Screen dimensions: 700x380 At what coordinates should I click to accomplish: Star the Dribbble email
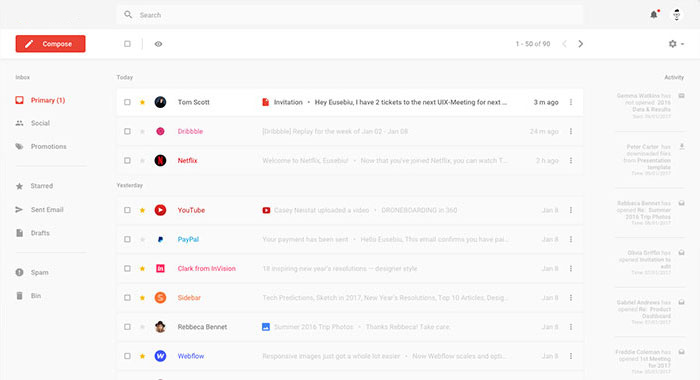tap(142, 131)
